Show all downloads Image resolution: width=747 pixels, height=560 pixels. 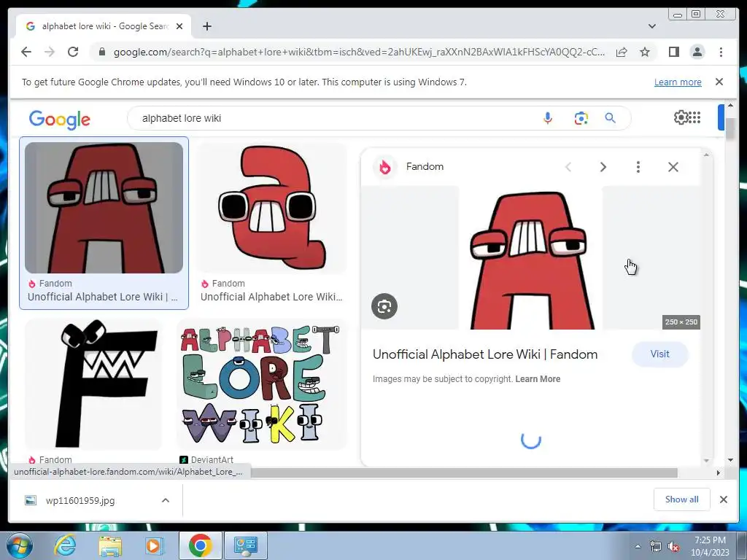coord(682,499)
